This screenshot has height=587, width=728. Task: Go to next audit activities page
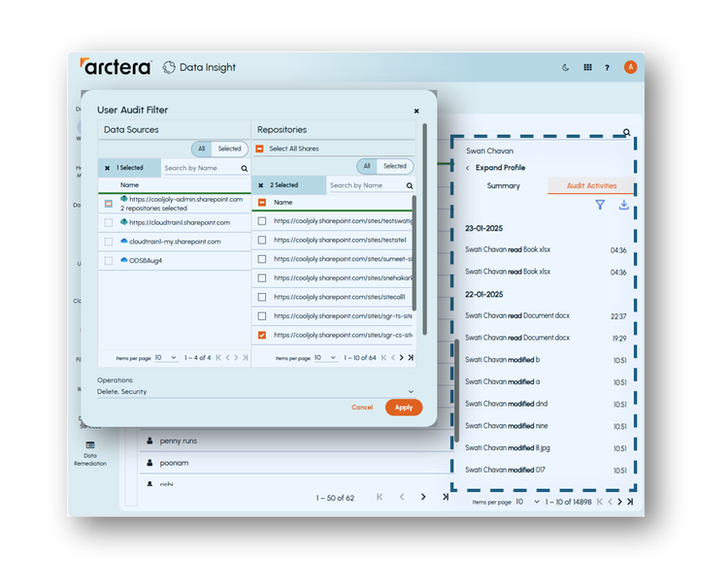click(619, 502)
